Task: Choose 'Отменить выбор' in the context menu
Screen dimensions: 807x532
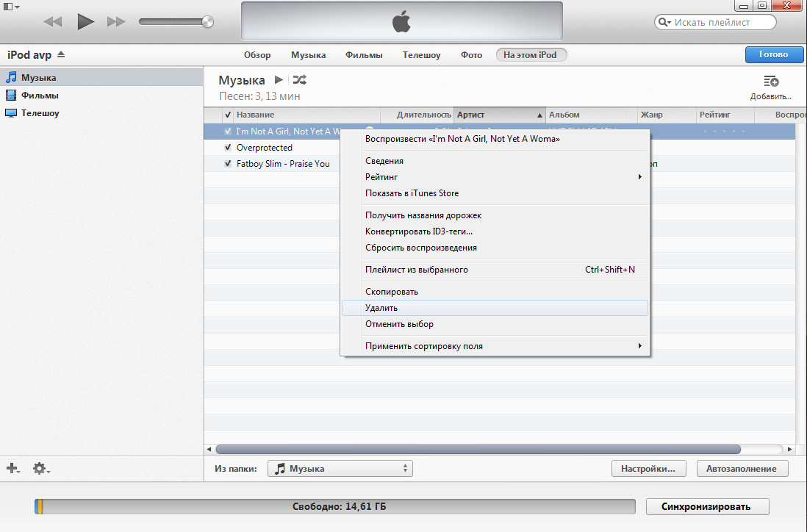Action: 495,324
